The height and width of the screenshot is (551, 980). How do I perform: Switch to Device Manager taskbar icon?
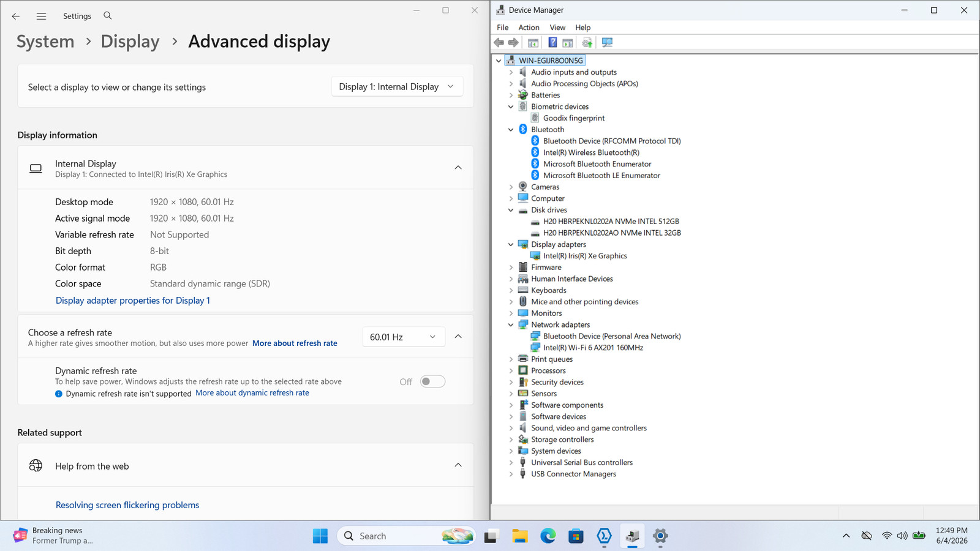[x=633, y=536]
